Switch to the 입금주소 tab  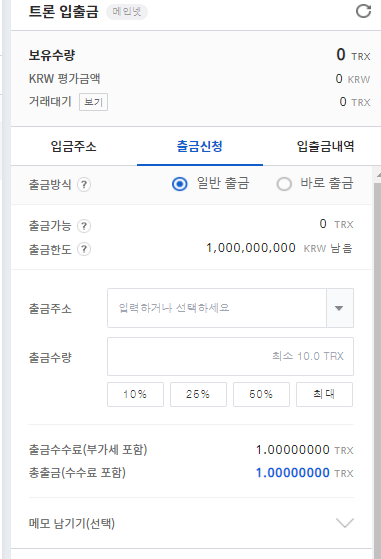click(x=74, y=146)
